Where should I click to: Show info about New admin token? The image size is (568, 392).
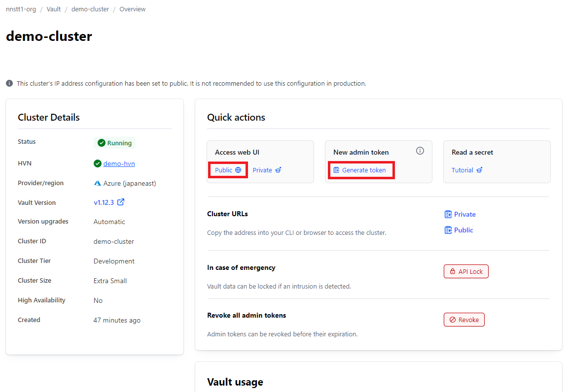point(420,151)
